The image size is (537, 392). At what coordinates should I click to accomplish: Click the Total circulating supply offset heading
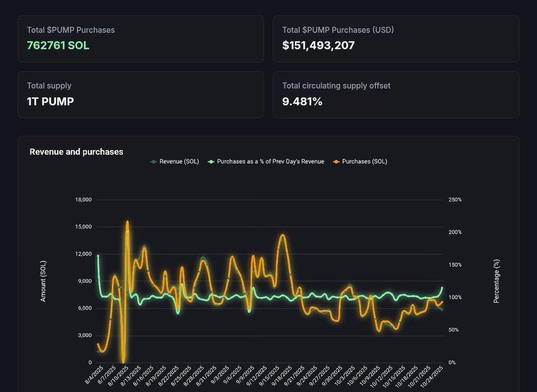point(336,86)
